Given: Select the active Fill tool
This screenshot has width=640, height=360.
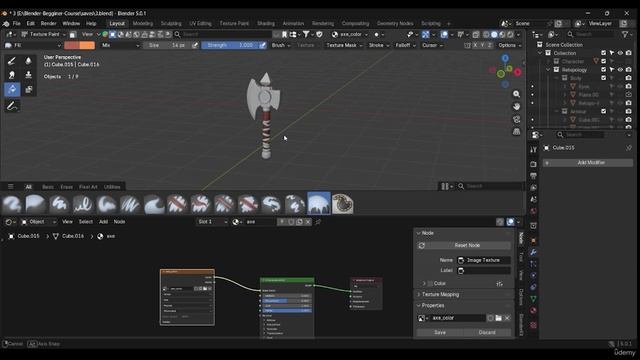Looking at the screenshot, I should pos(12,89).
